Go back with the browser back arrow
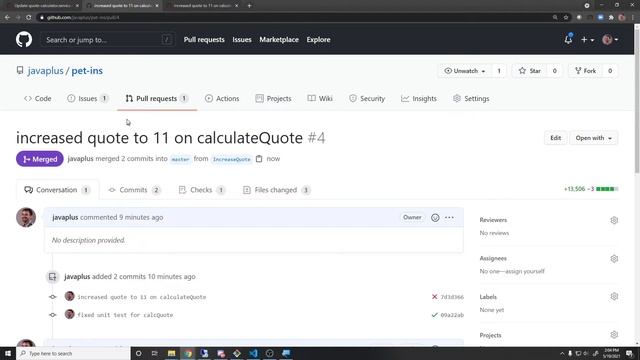The width and height of the screenshot is (640, 360). [7, 17]
